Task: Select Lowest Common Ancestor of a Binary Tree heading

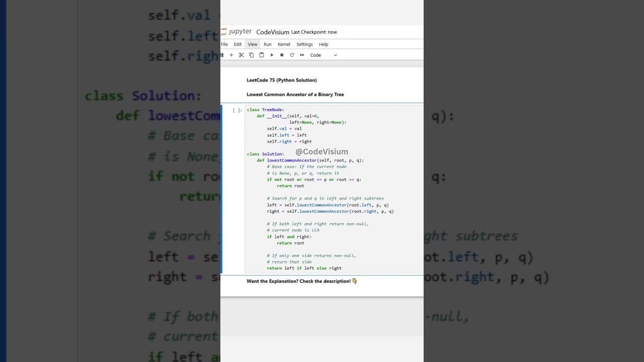Action: click(295, 95)
